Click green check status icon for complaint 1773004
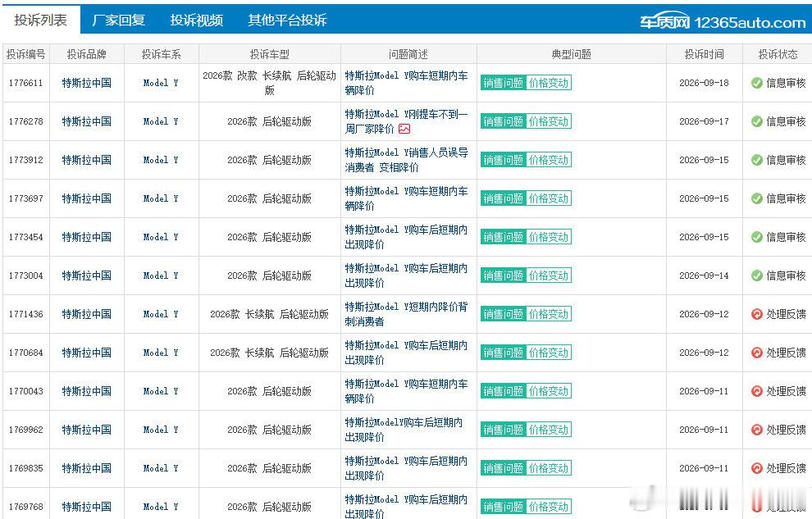The height and width of the screenshot is (519, 812). coord(756,275)
